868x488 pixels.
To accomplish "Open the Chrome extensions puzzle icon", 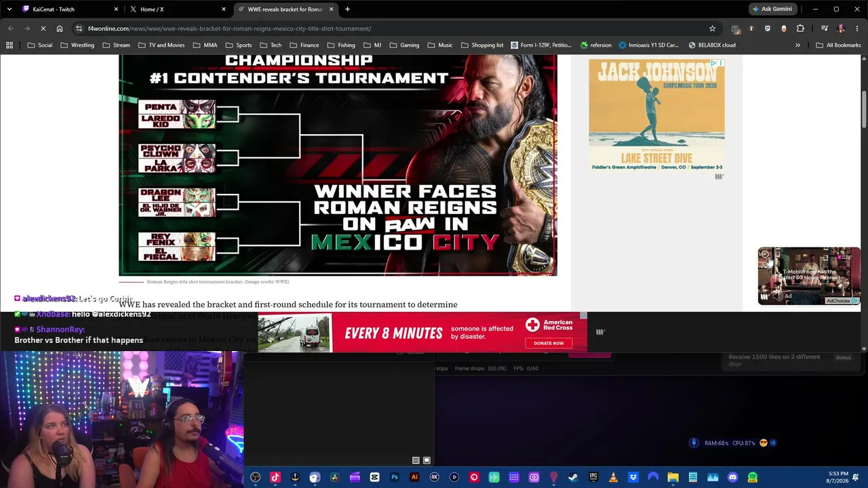I will (x=800, y=28).
